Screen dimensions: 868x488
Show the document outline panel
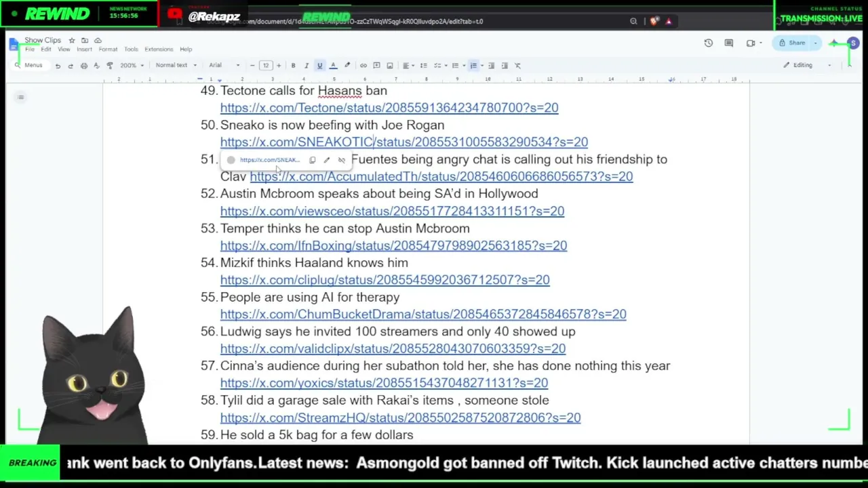point(21,98)
